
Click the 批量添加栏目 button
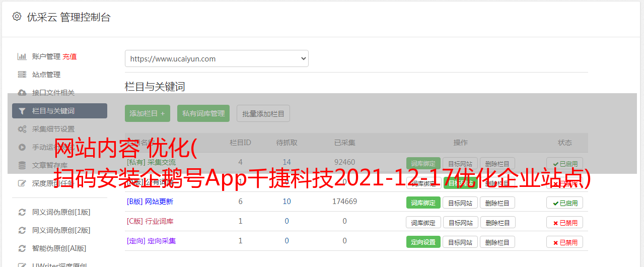click(x=263, y=113)
